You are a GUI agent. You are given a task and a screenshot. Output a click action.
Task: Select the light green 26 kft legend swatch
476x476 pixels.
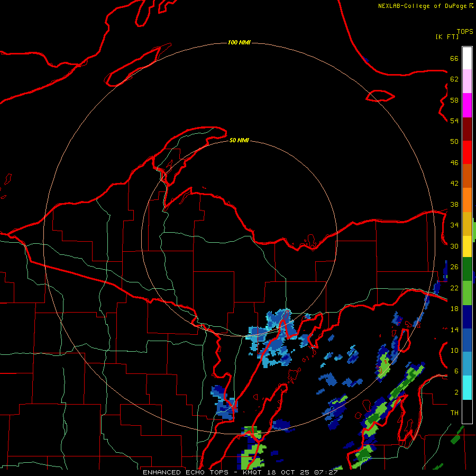467,293
